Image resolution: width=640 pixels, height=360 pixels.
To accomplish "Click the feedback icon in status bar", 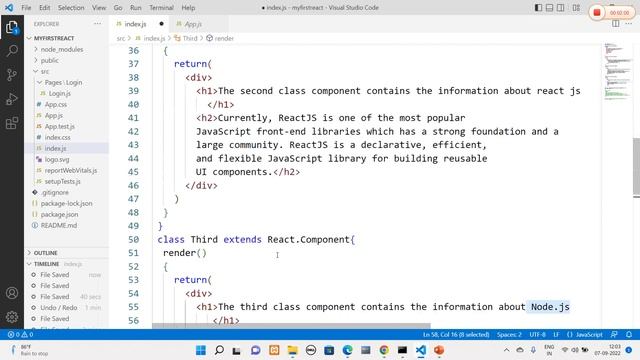I will click(x=614, y=334).
